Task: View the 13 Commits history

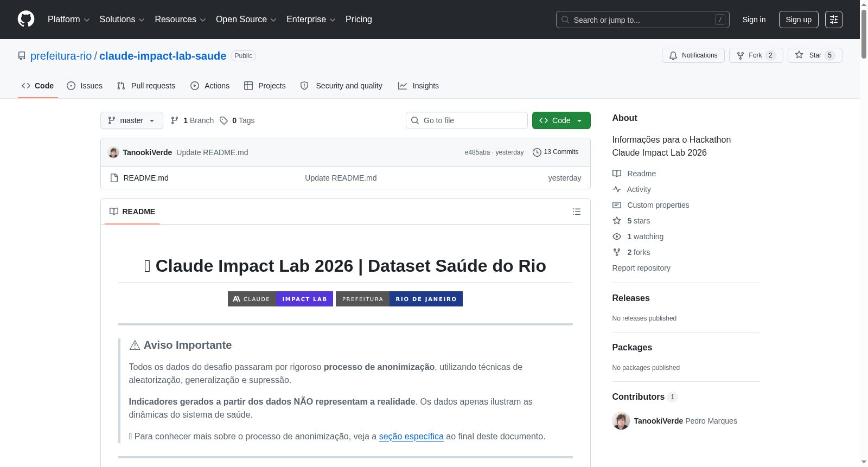Action: [556, 152]
